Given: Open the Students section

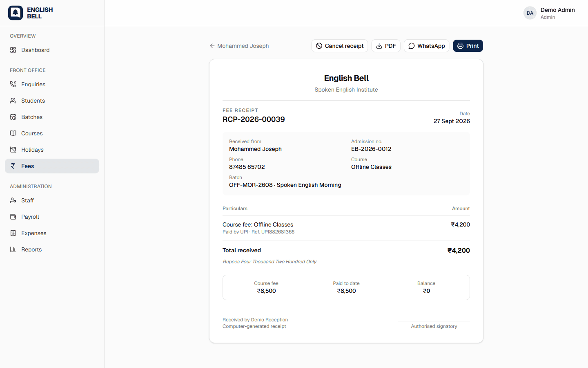Looking at the screenshot, I should 52,101.
